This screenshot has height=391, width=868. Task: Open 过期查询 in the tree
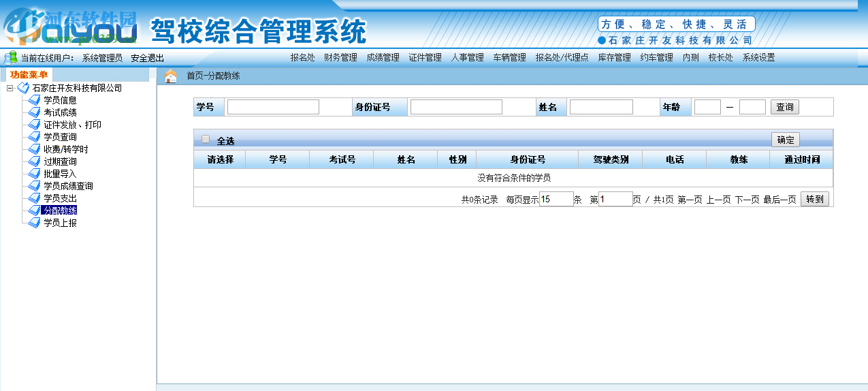pos(60,161)
